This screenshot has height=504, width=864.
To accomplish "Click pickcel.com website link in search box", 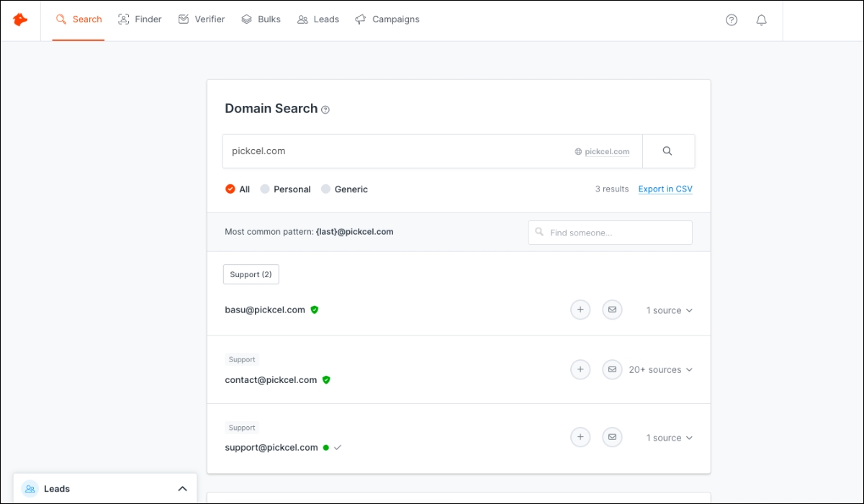I will tap(602, 152).
